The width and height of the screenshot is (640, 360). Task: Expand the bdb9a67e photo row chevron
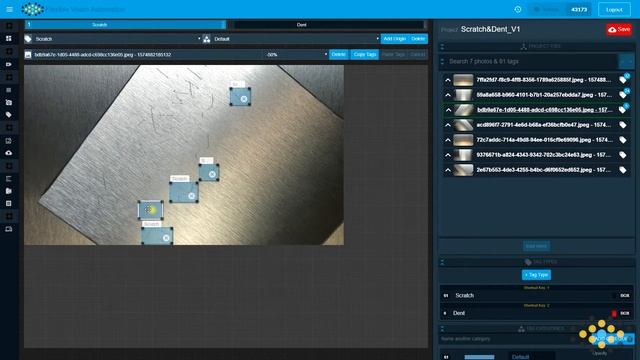tap(448, 110)
